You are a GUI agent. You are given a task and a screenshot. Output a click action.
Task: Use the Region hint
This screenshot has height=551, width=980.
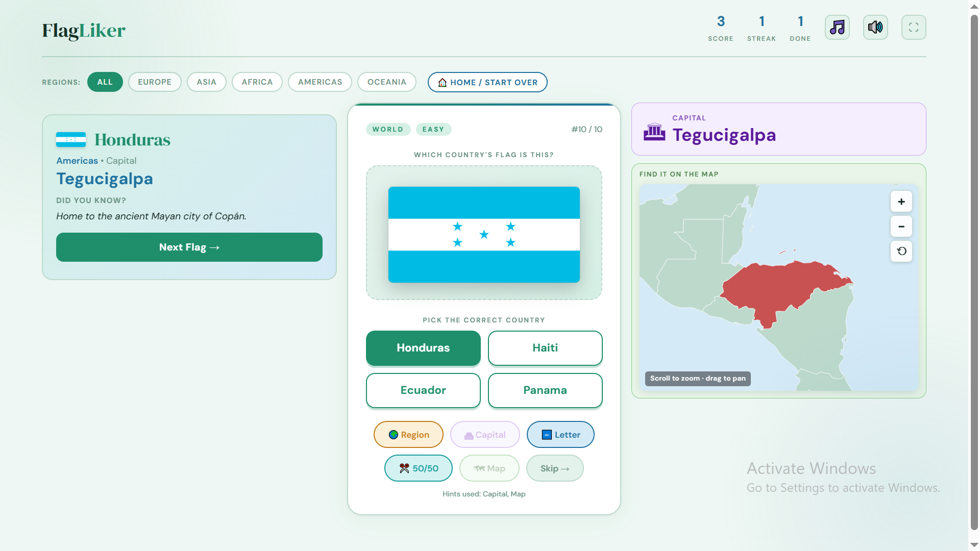point(408,435)
